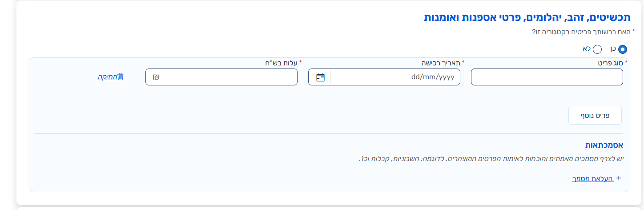
Task: Click the plus icon beside העלאת מסמך
Action: click(x=618, y=178)
